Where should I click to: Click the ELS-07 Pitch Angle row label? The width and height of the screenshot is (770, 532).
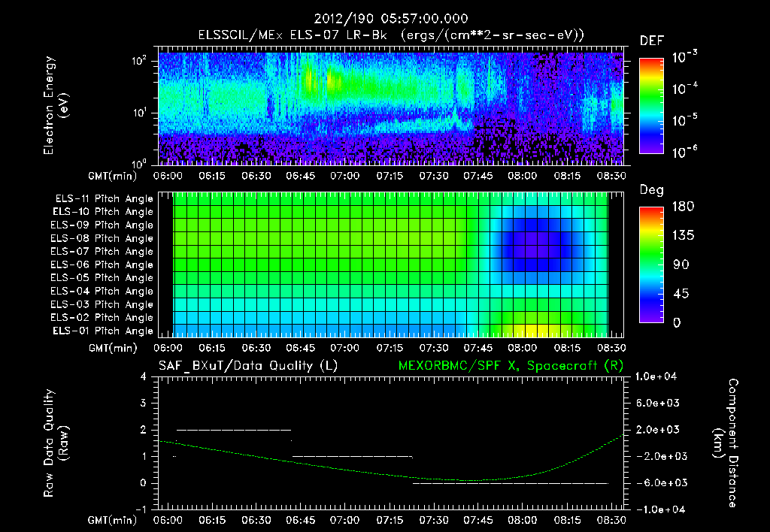click(x=102, y=251)
